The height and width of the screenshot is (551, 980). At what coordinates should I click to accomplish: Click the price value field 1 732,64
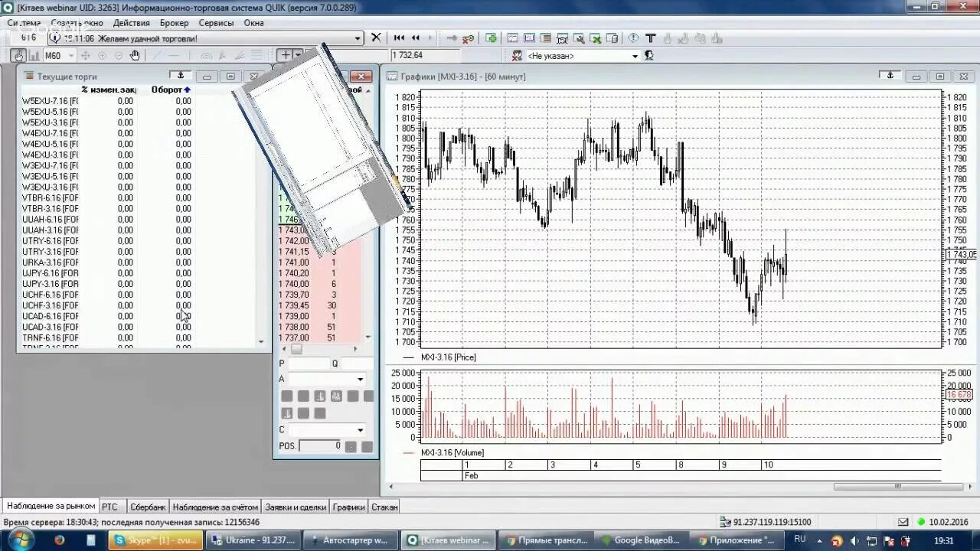tap(426, 55)
